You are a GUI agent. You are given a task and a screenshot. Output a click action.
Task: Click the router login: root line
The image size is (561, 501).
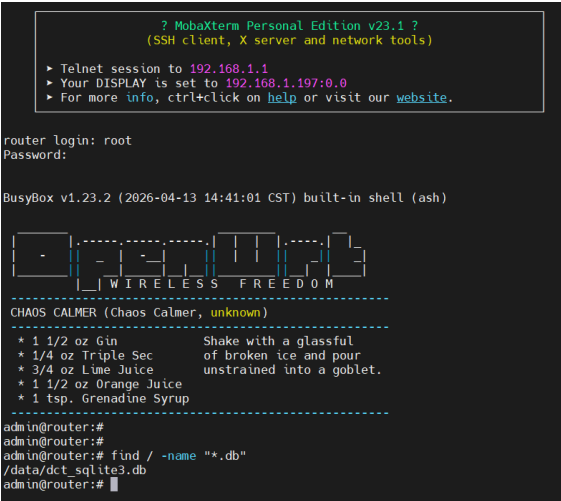68,141
